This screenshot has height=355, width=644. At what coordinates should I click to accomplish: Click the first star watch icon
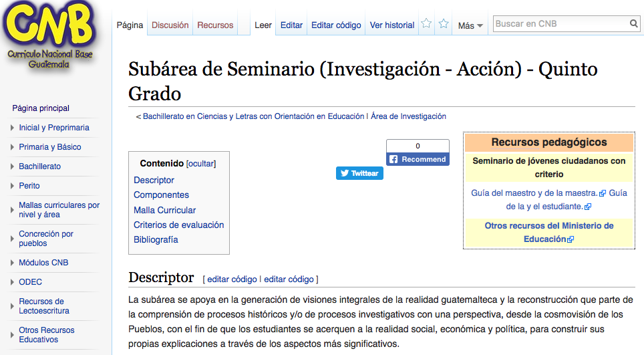(426, 23)
